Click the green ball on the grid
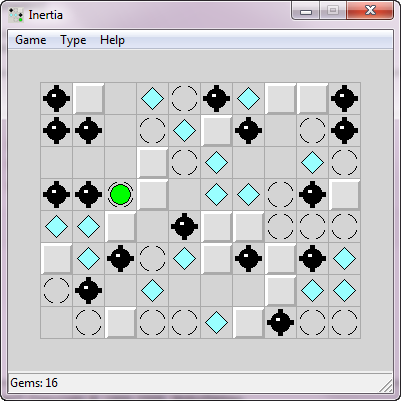 tap(120, 194)
